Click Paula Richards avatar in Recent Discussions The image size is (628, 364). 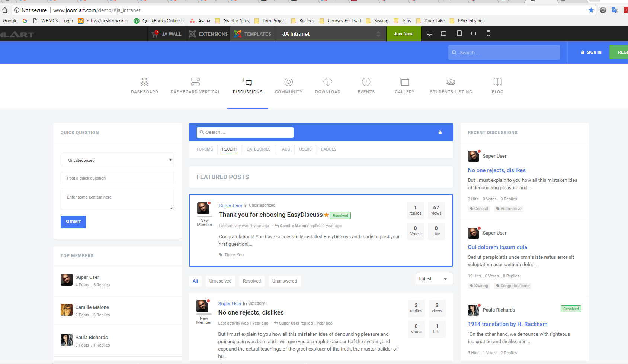(x=473, y=310)
